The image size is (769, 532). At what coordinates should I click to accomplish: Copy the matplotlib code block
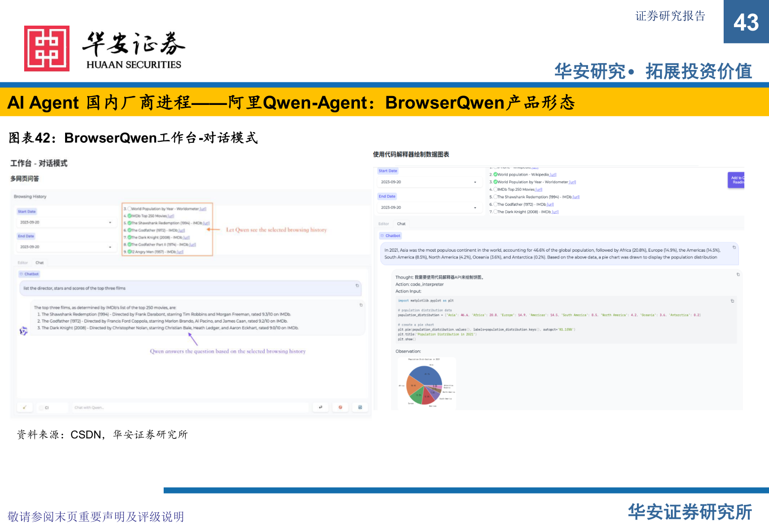pos(732,300)
